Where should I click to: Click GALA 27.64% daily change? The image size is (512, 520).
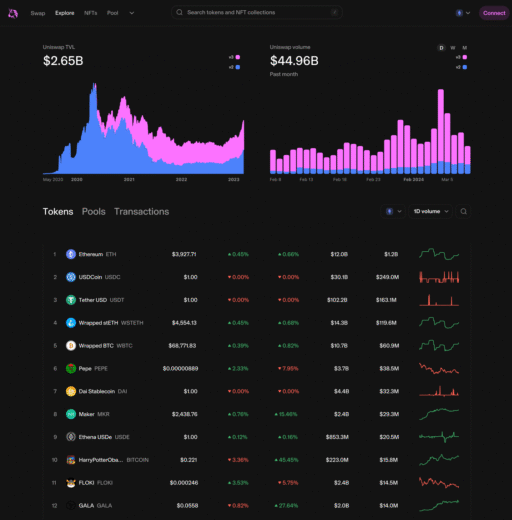[286, 505]
